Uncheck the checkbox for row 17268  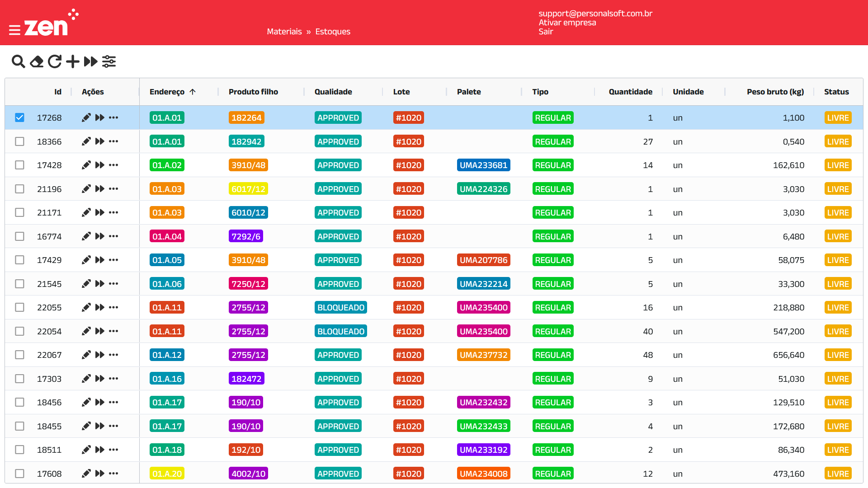click(19, 117)
